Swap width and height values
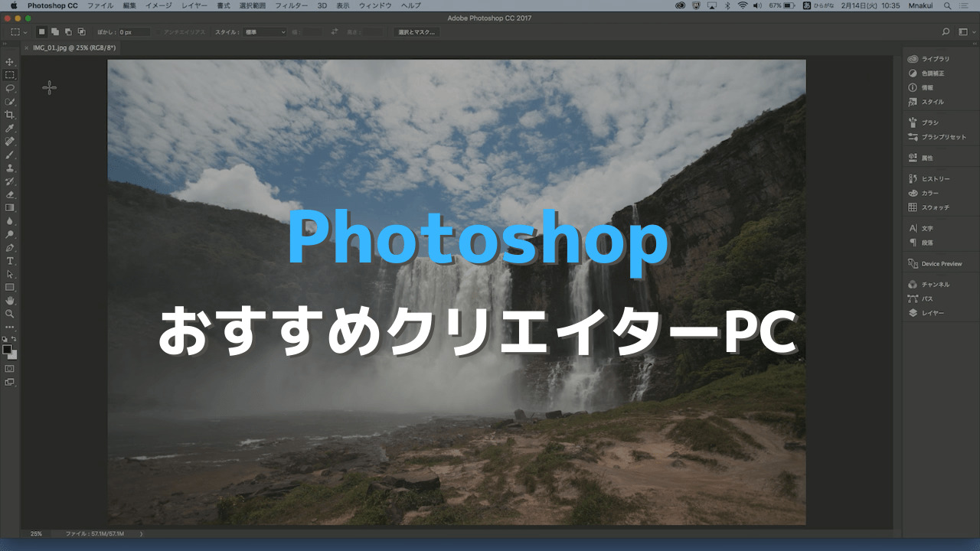This screenshot has height=551, width=980. point(335,32)
